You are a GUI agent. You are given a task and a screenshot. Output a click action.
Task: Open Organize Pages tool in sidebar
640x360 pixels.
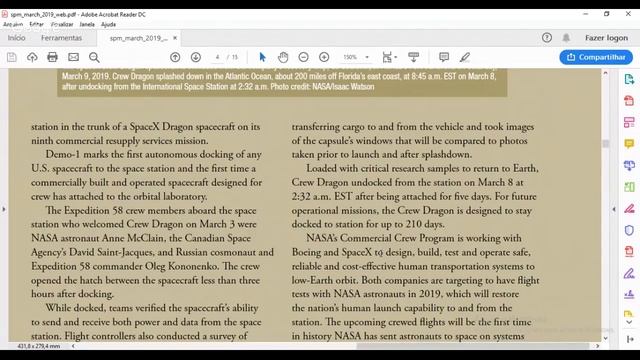(629, 187)
